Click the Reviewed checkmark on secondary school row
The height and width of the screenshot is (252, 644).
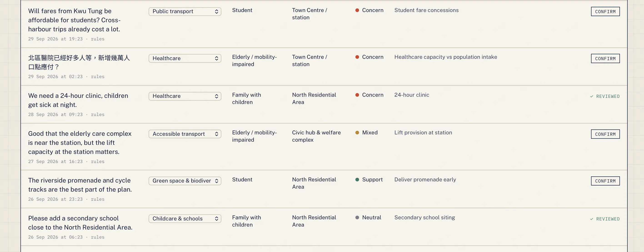[x=592, y=219]
